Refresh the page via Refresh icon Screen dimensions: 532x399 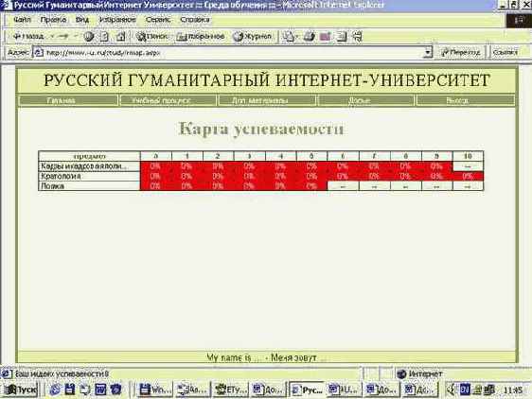[104, 36]
